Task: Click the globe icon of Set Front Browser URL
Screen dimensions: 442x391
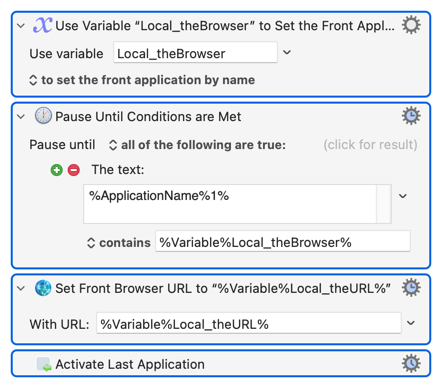Action: [x=43, y=288]
